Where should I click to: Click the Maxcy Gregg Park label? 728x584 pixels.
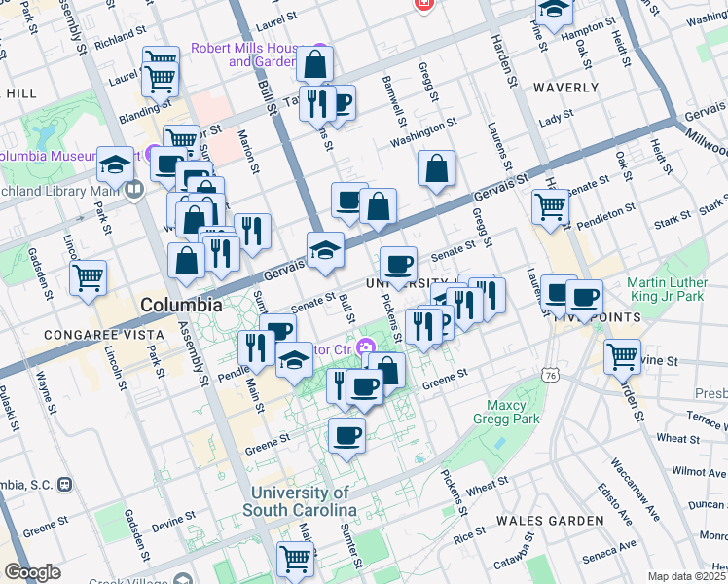click(x=506, y=412)
